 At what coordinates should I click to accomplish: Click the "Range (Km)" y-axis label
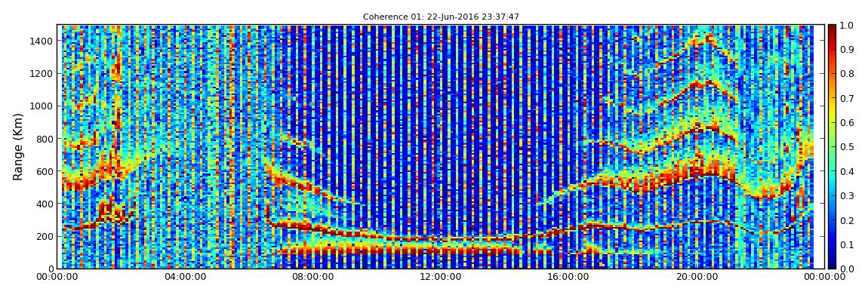click(18, 146)
